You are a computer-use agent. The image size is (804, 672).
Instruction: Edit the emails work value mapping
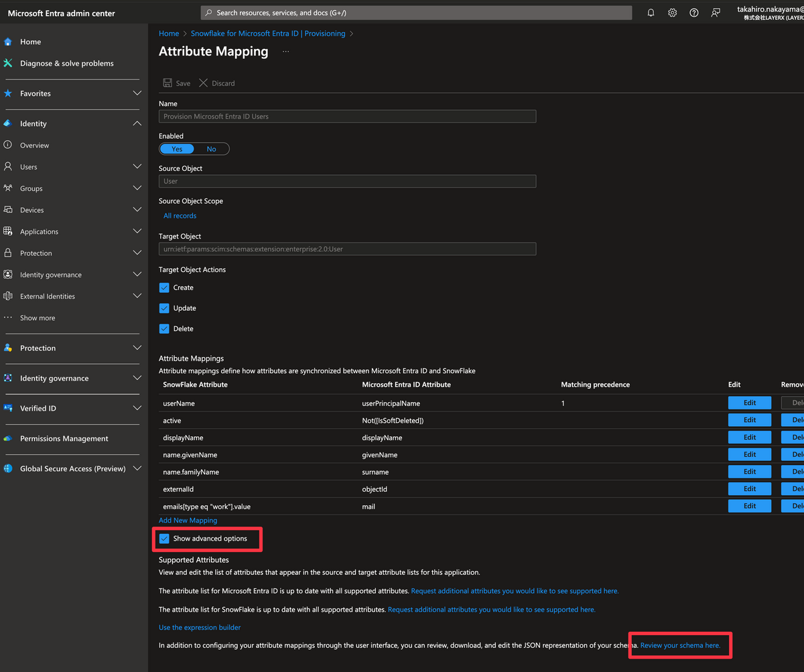pos(750,506)
